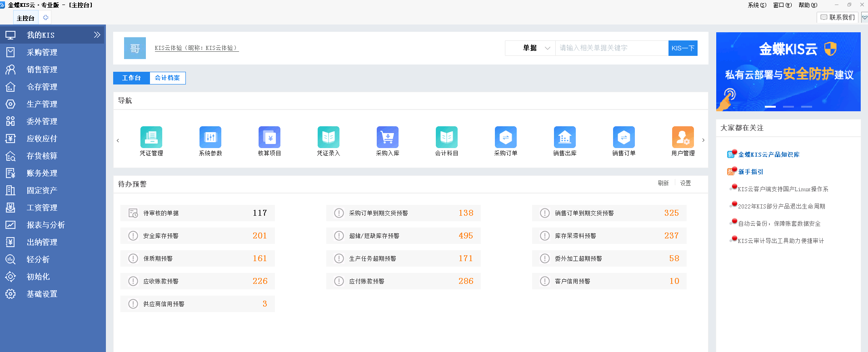Select the second banner carousel indicator
Viewport: 868px width, 352px height.
pos(788,107)
